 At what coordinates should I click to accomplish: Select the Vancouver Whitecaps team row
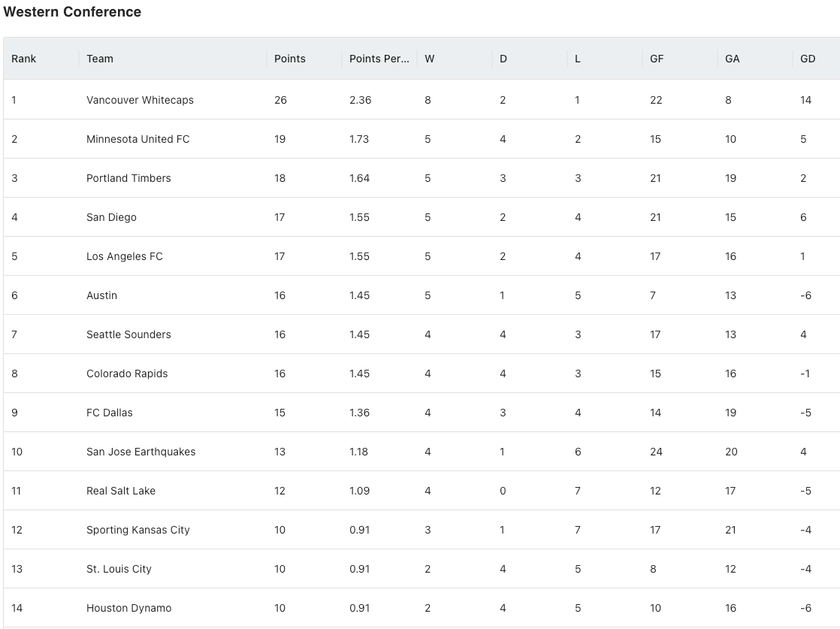(x=422, y=100)
